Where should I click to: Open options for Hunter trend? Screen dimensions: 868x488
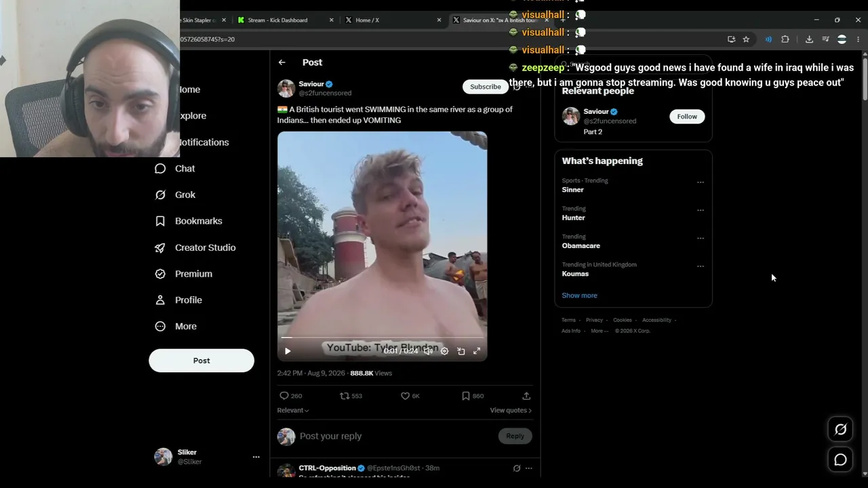701,210
